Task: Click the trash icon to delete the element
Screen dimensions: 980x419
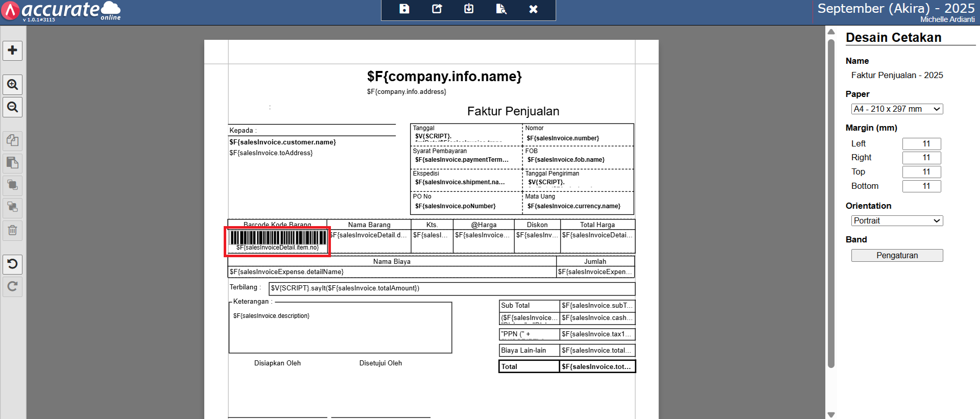Action: tap(13, 230)
